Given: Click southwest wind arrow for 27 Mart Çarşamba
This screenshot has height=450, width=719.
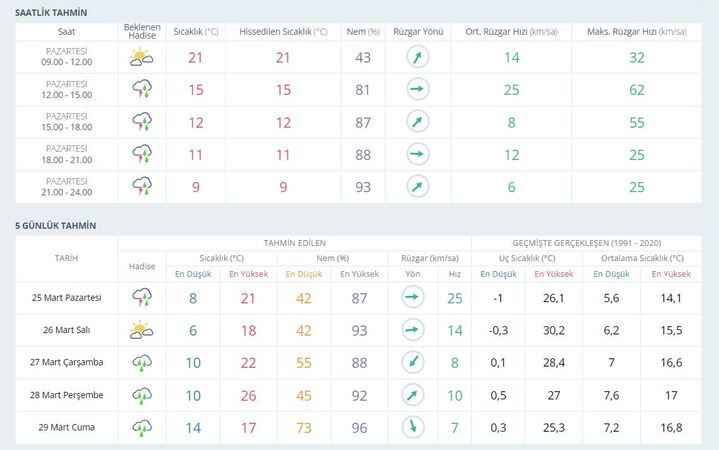Looking at the screenshot, I should pyautogui.click(x=413, y=362).
